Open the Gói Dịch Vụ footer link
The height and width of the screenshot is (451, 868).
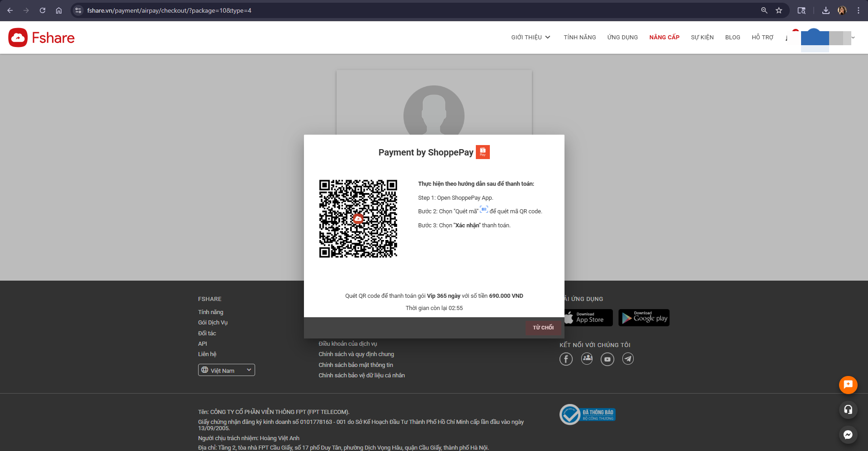(x=213, y=323)
